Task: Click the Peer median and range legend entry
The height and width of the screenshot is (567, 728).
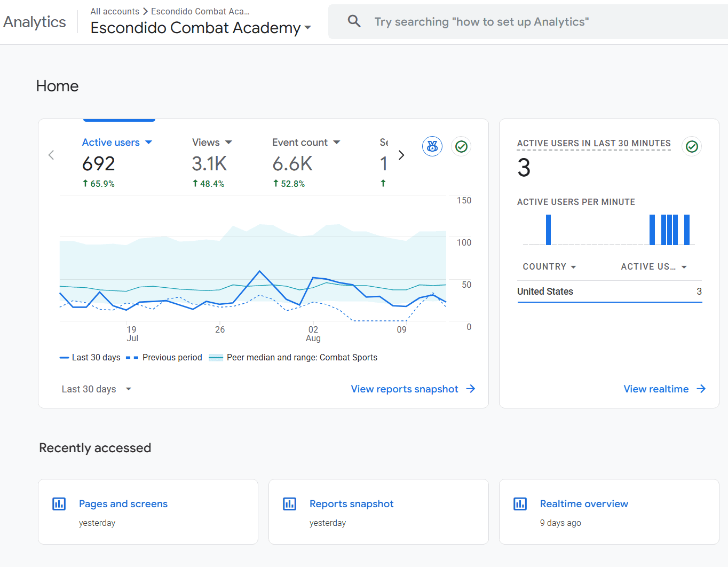Action: (292, 357)
